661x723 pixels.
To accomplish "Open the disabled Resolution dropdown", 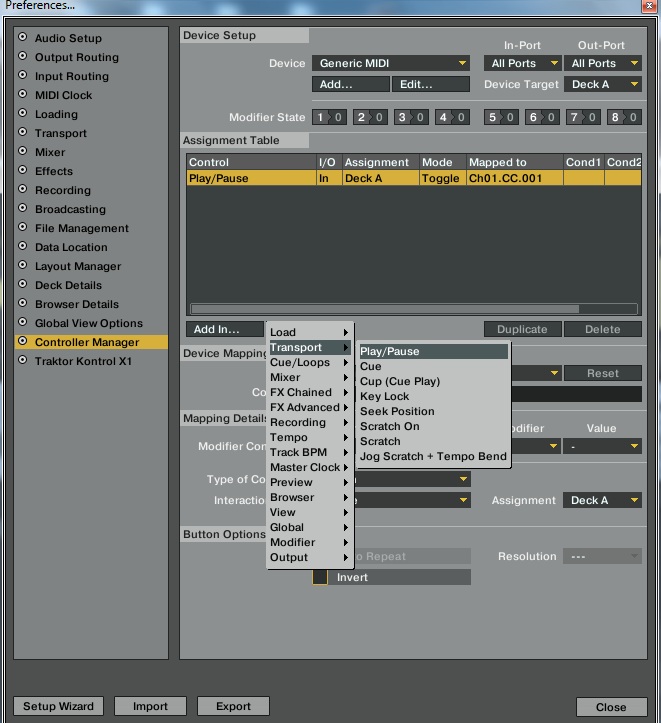I will pyautogui.click(x=602, y=557).
